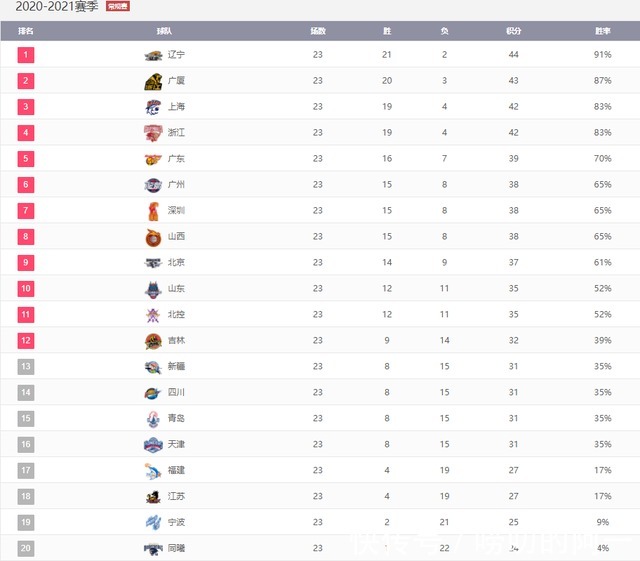This screenshot has width=640, height=561.
Task: Open the 新疆 team name link
Action: [x=176, y=366]
